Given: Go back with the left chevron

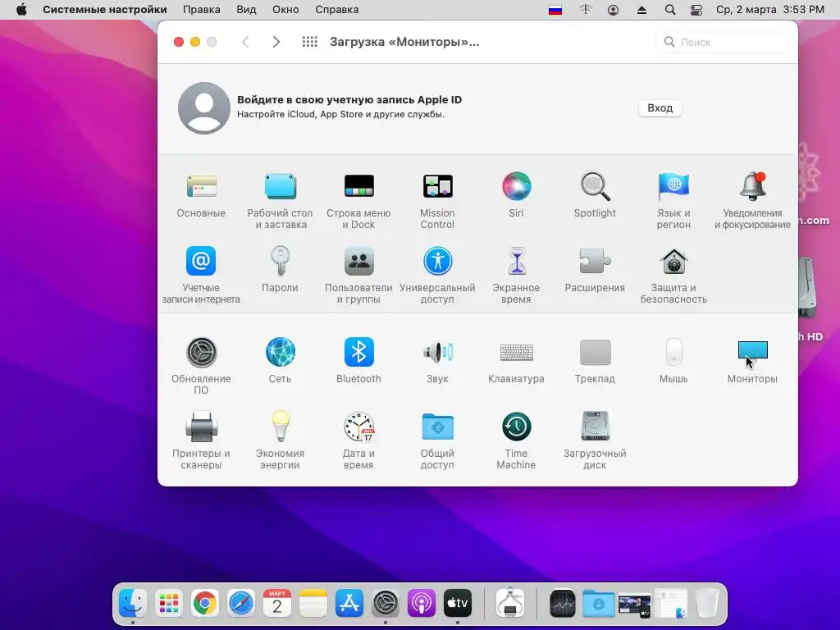Looking at the screenshot, I should 245,42.
